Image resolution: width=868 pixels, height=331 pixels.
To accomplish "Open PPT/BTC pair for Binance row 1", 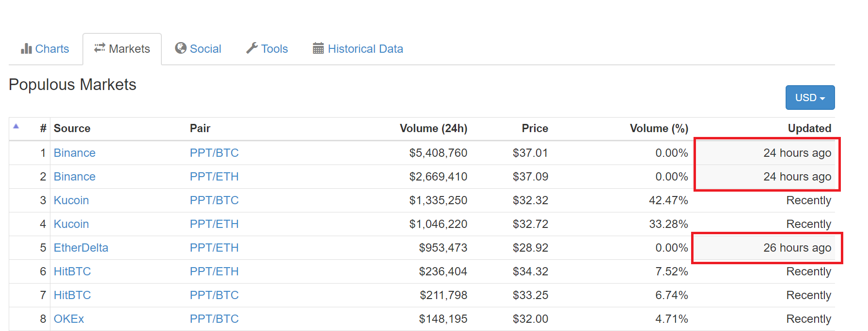I will click(x=214, y=153).
